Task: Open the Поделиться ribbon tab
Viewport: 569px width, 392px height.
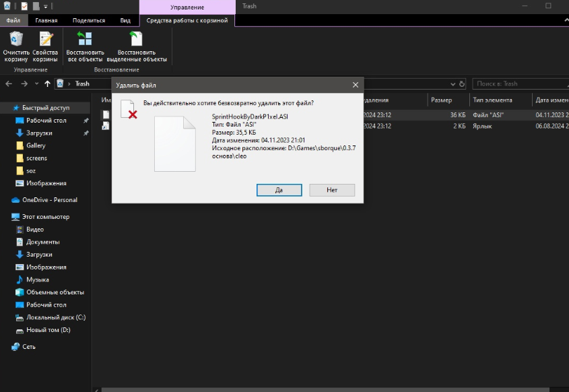Action: click(89, 20)
